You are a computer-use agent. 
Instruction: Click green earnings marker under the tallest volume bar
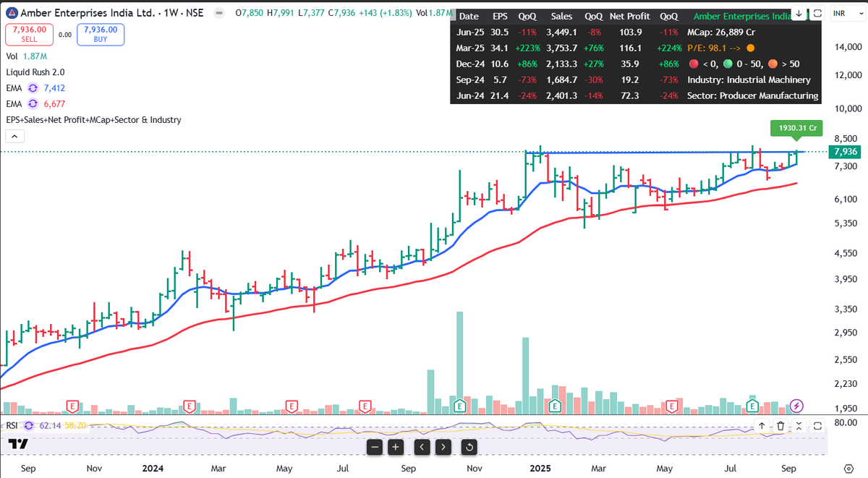pos(459,406)
